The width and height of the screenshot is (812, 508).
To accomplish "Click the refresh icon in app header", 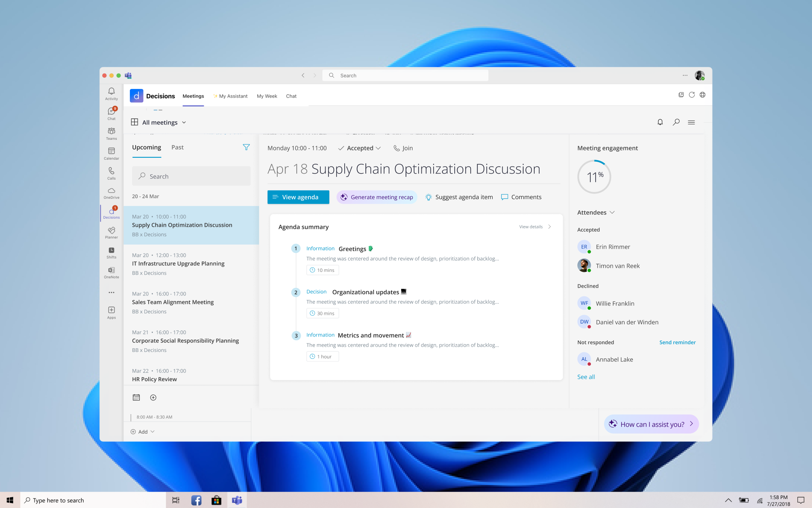I will (x=692, y=95).
